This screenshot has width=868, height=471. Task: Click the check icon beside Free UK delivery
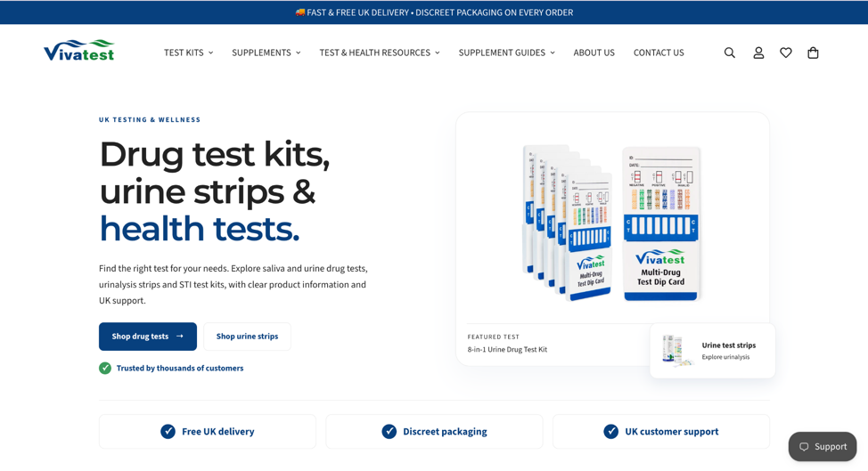coord(168,431)
